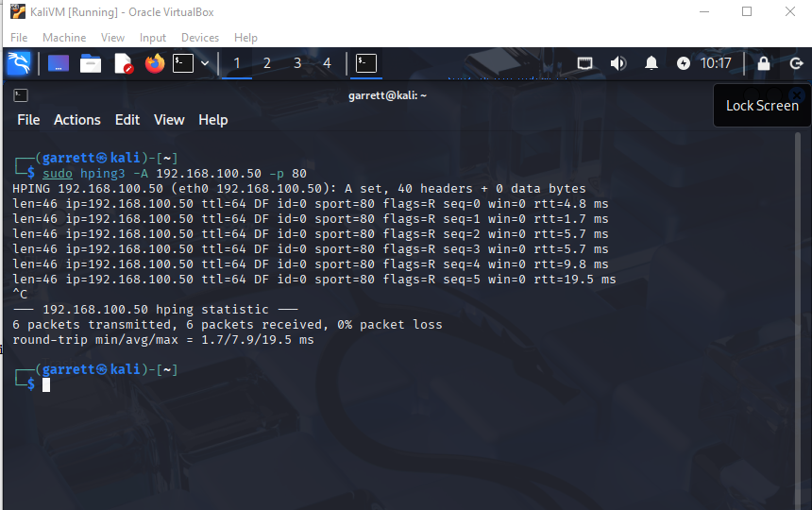The image size is (812, 510).
Task: Open VirtualBox View menu
Action: coord(112,38)
